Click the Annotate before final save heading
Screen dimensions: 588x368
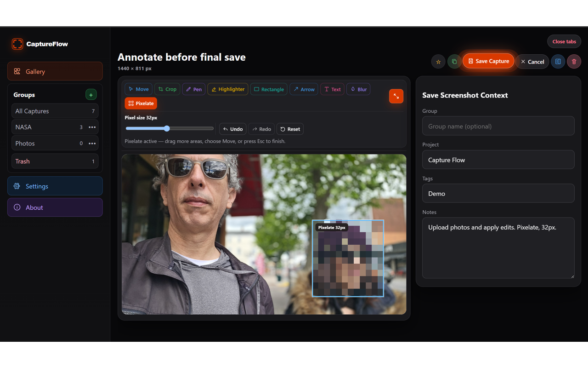tap(181, 57)
